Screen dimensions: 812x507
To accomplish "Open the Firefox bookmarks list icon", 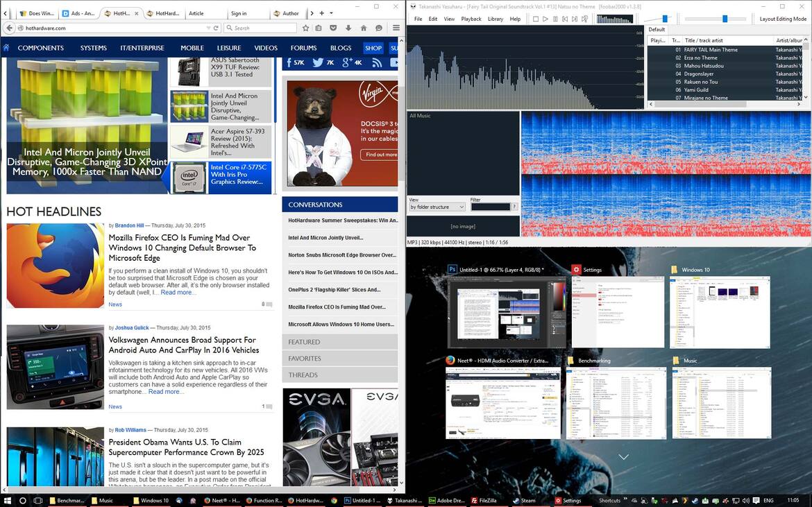I will point(319,28).
